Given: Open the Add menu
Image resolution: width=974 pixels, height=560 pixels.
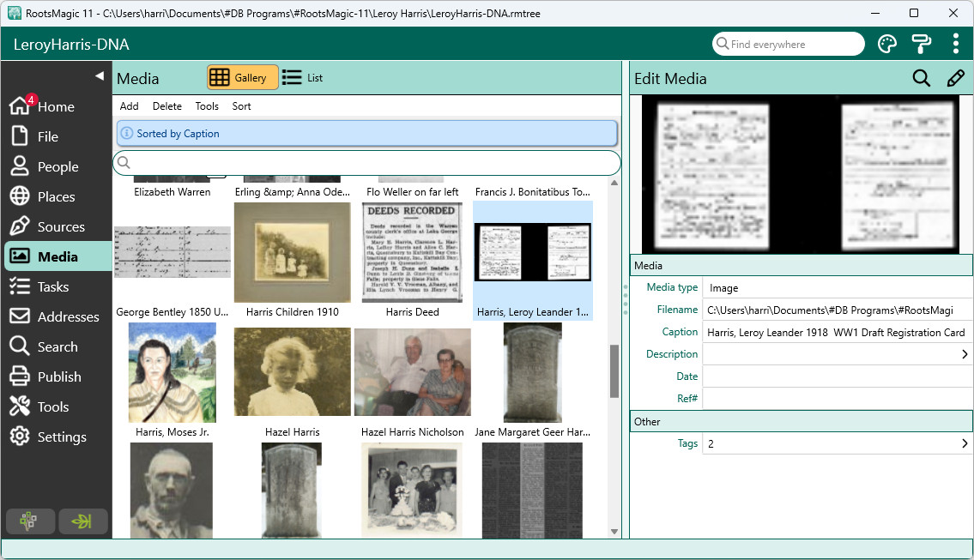Looking at the screenshot, I should (x=130, y=106).
